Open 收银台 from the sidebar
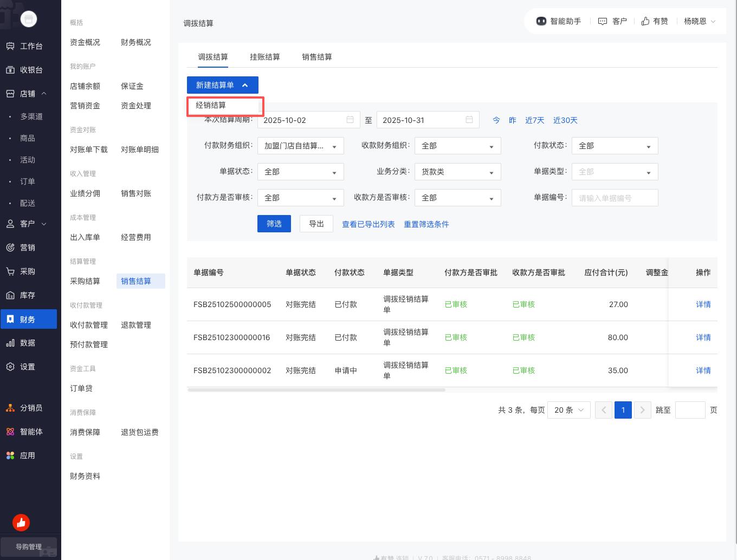Viewport: 737px width, 560px height. click(10, 70)
